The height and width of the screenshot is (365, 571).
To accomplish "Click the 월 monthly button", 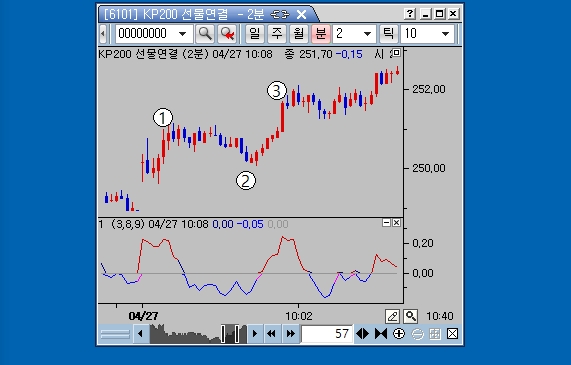I will click(299, 34).
